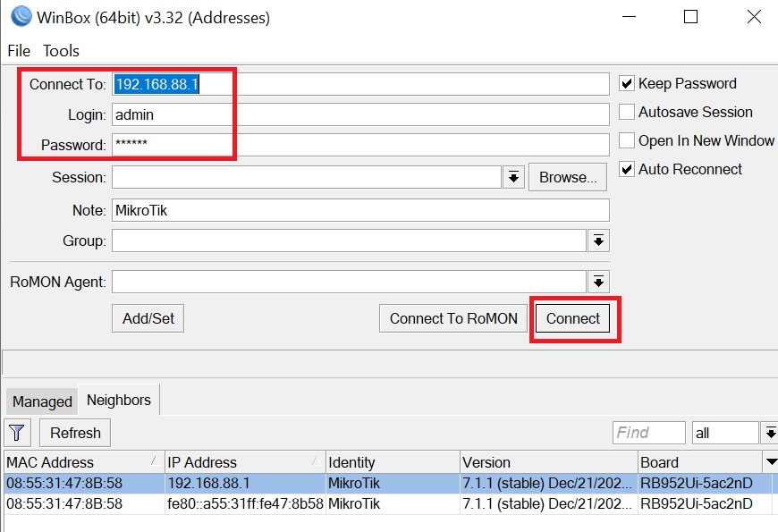Viewport: 778px width, 532px height.
Task: Open the Tools menu
Action: pyautogui.click(x=61, y=51)
